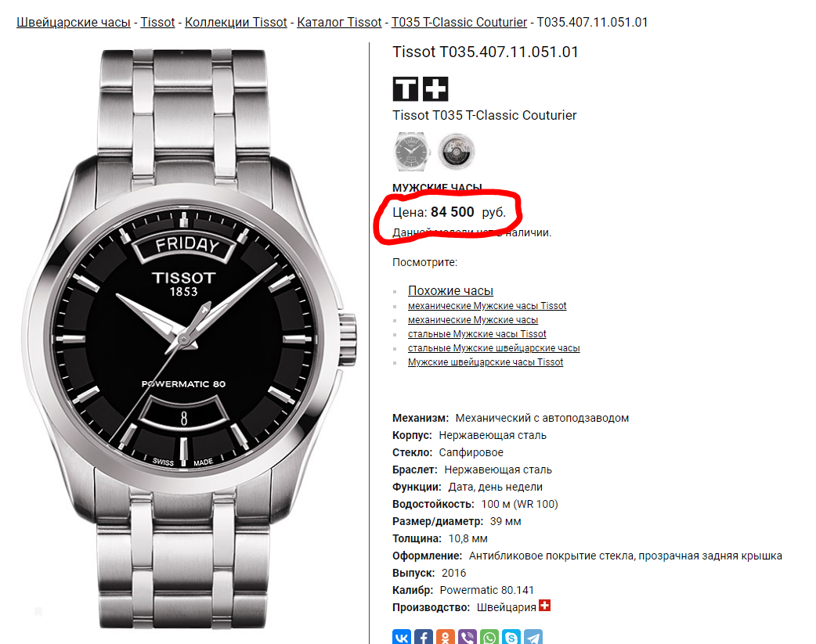Image resolution: width=816 pixels, height=644 pixels.
Task: Open the Tissot breadcrumb link
Action: (157, 23)
